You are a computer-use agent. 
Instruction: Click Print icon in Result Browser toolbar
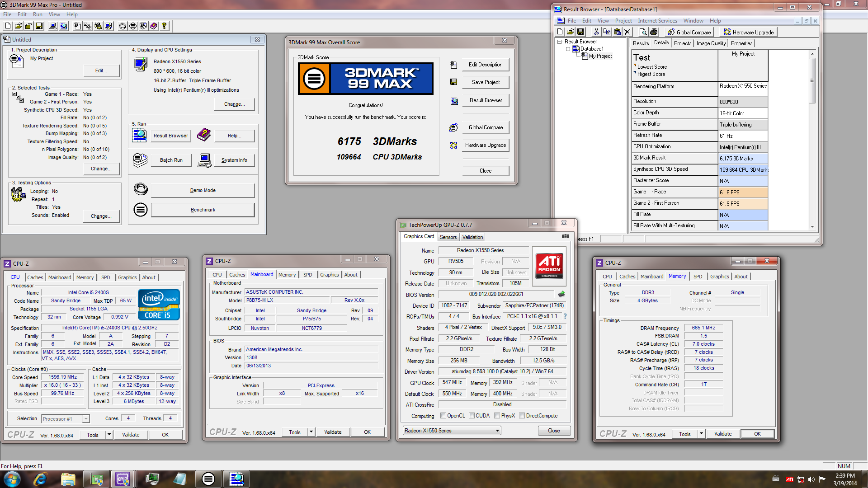653,32
